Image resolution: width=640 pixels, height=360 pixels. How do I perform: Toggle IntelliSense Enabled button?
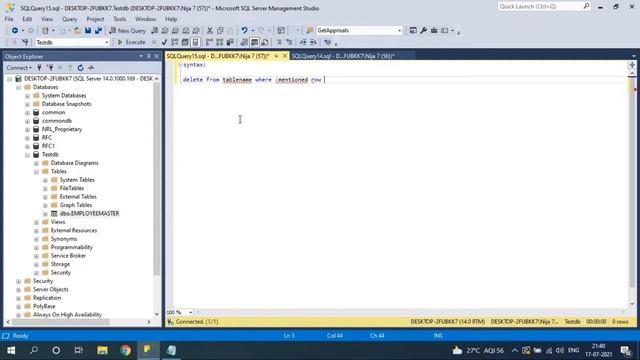pyautogui.click(x=196, y=42)
